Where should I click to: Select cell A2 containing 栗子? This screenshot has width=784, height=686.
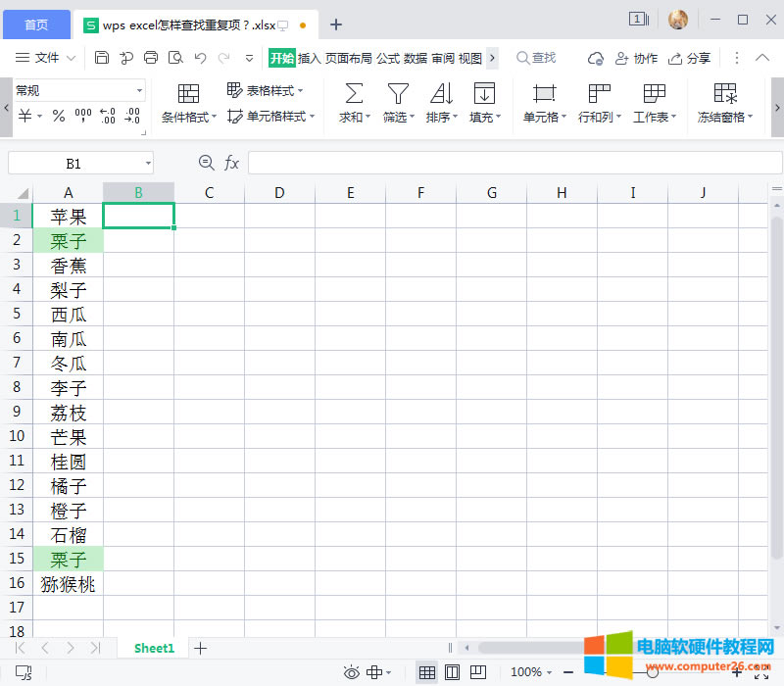pos(69,240)
